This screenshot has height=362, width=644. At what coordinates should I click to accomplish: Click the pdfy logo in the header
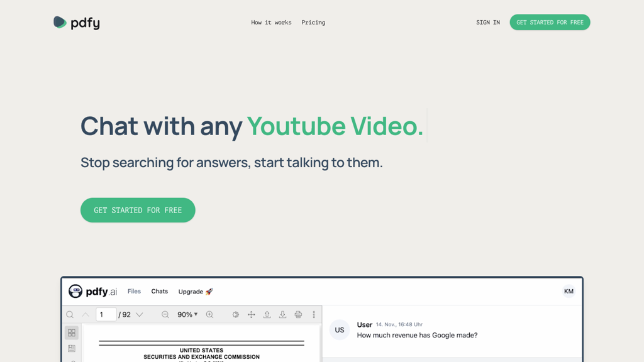click(77, 23)
